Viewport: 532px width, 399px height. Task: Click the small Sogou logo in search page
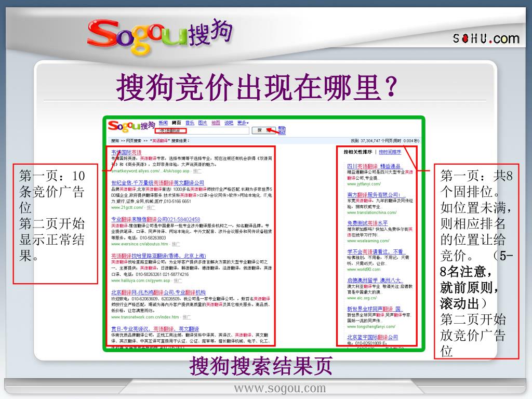(x=131, y=126)
